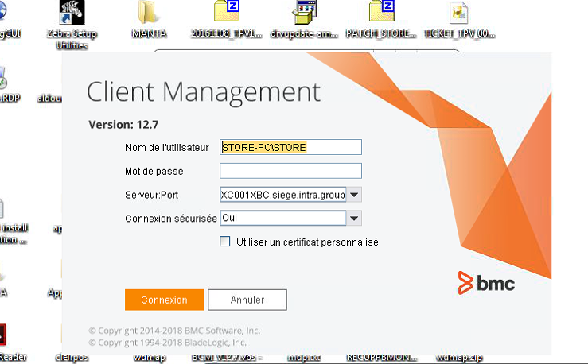Screen dimensions: 588x364
Task: Open the MANTA folder on the desktop
Action: 149,14
